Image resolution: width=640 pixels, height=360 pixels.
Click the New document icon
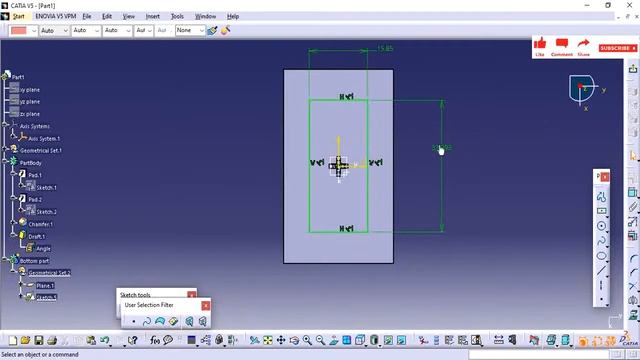coord(13,340)
